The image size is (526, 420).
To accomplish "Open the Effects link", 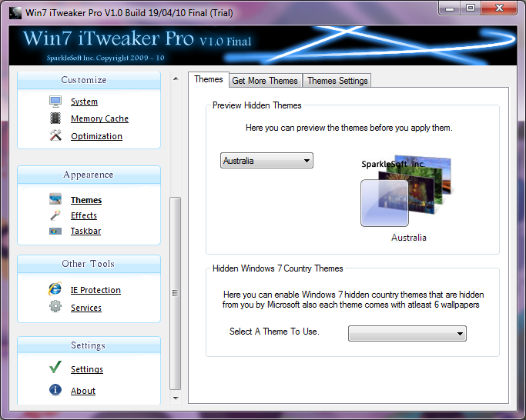I will click(84, 215).
